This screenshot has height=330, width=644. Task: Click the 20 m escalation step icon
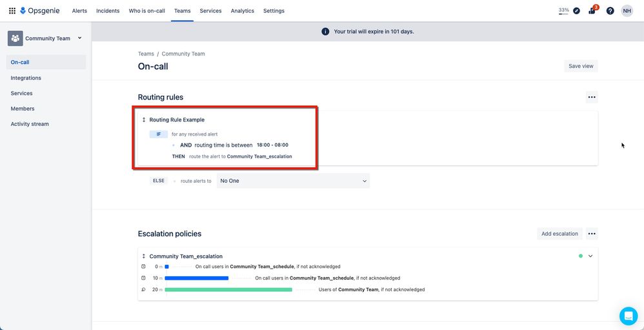coord(143,289)
